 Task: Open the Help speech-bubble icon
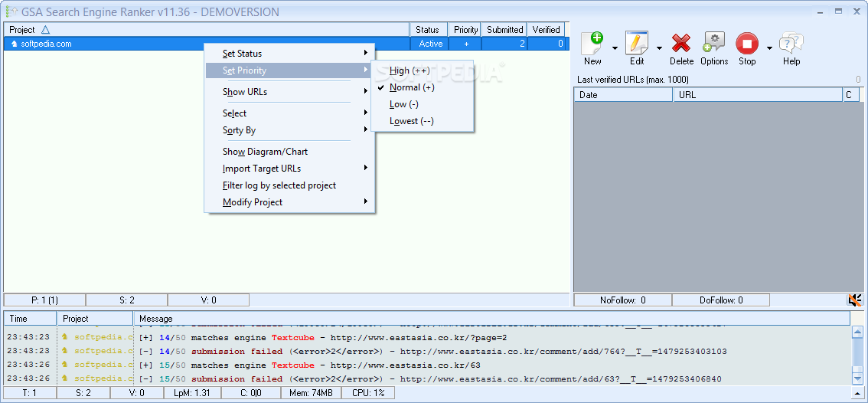pyautogui.click(x=791, y=43)
